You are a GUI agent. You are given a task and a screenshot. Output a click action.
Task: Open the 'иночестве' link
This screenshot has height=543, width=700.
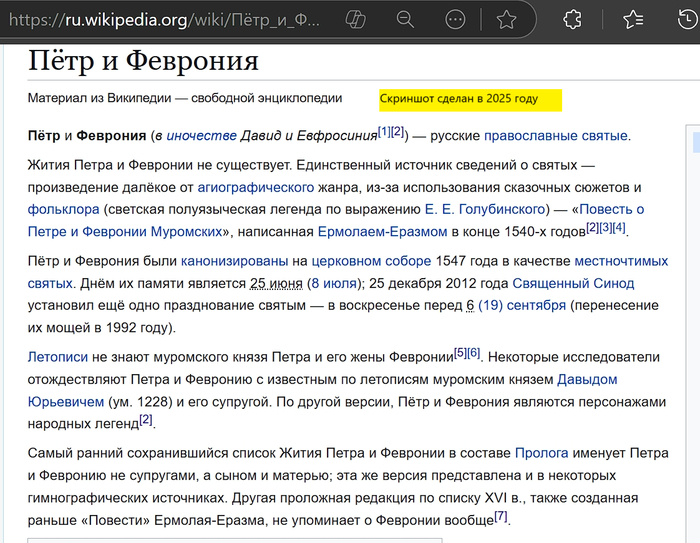pos(202,135)
